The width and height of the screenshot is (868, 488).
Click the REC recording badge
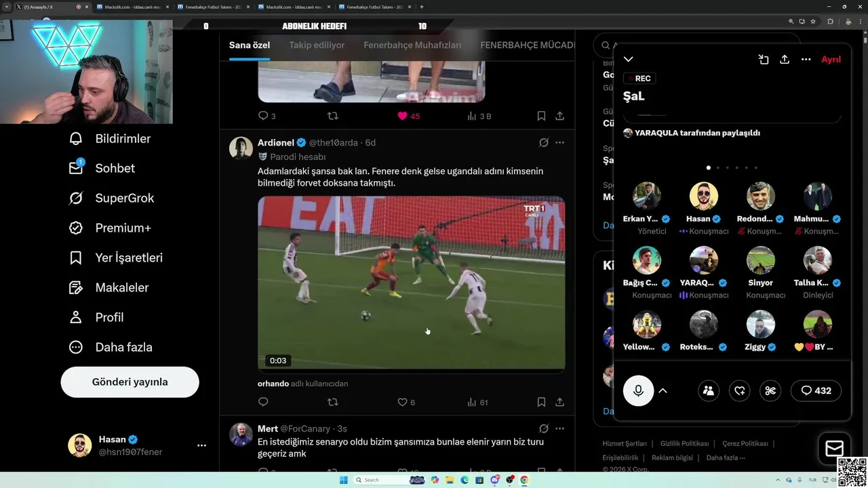(x=639, y=79)
